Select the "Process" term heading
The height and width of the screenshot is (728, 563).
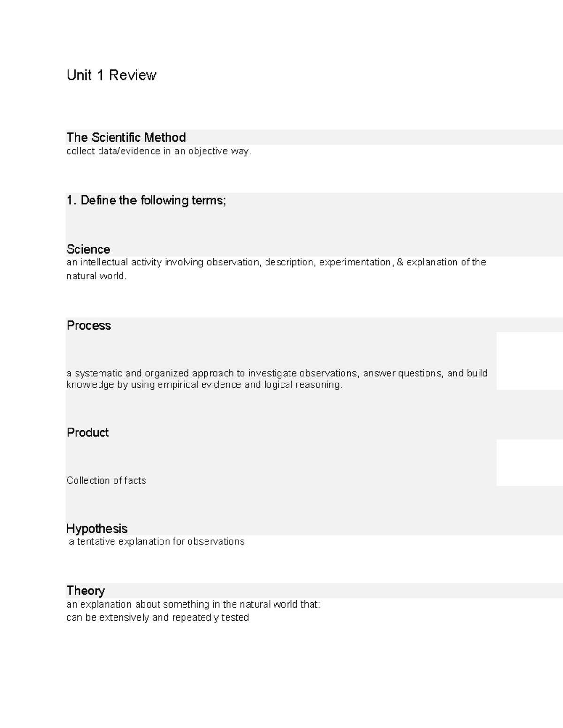click(89, 325)
